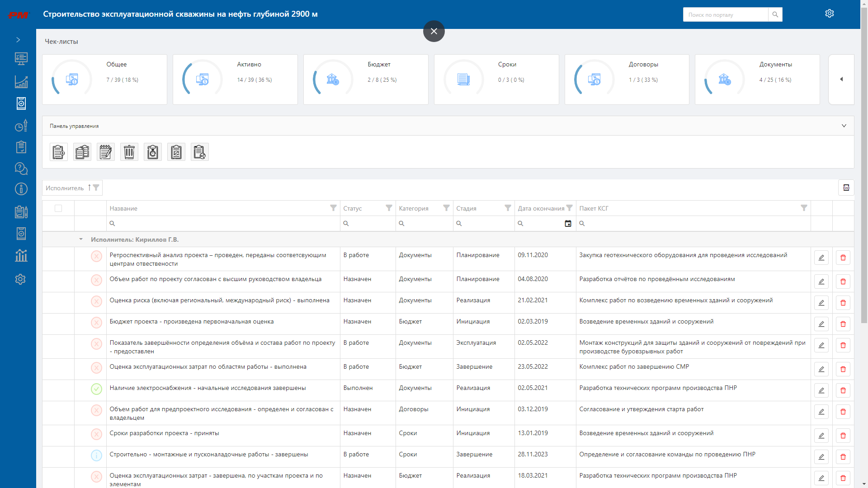Add a new checklist from the toolbar
This screenshot has height=488, width=868.
click(59, 152)
